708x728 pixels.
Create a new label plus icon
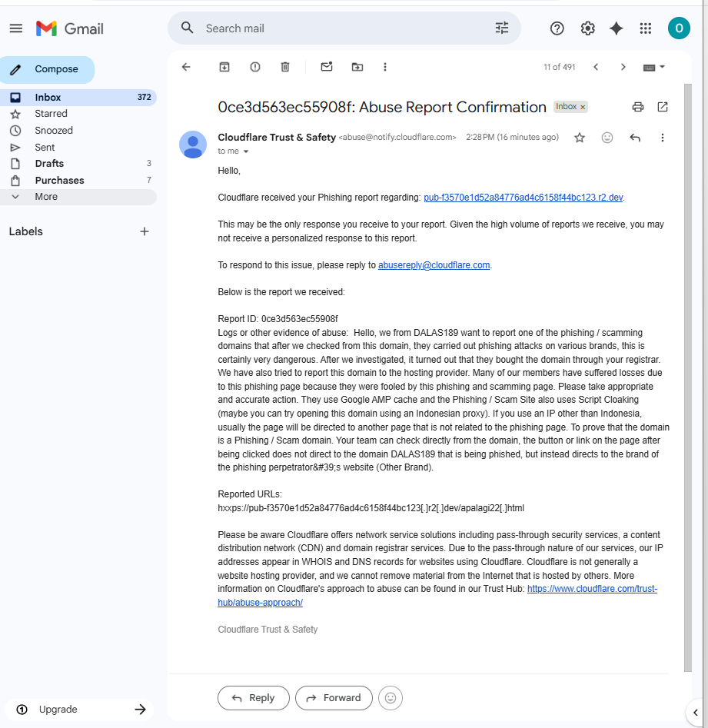pyautogui.click(x=145, y=231)
